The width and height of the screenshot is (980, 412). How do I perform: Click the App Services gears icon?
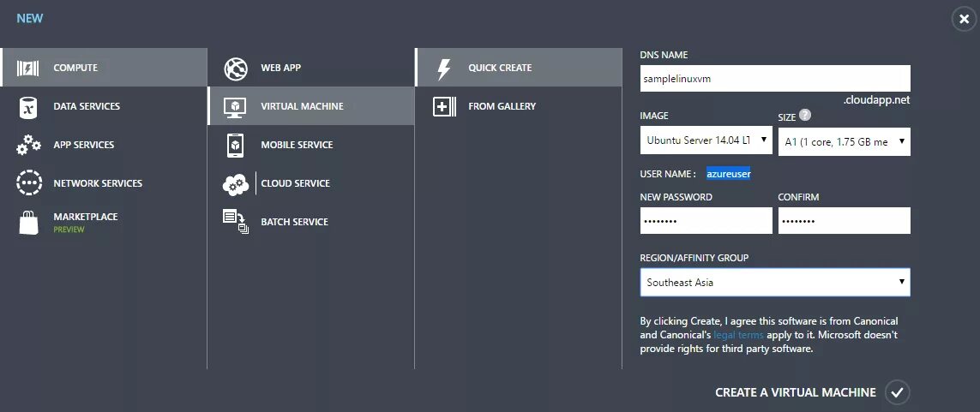click(29, 145)
